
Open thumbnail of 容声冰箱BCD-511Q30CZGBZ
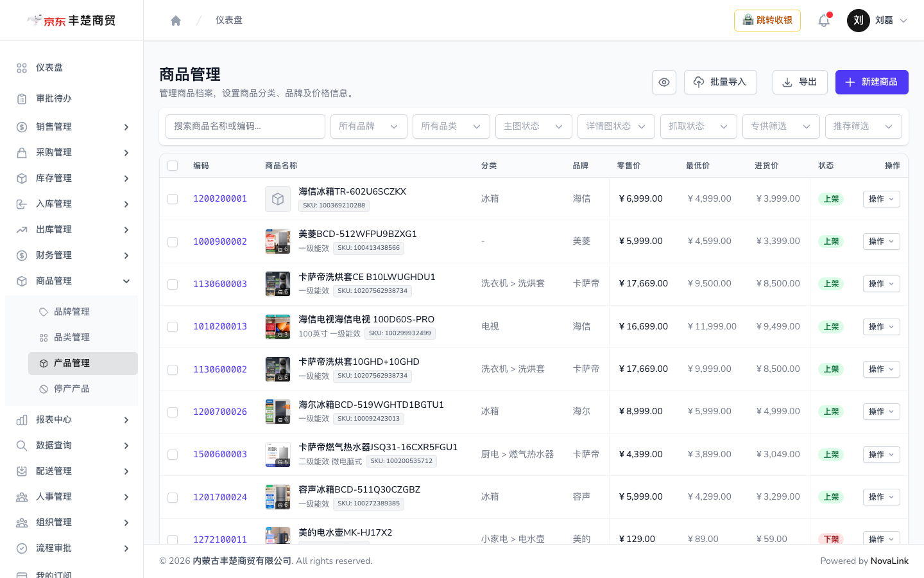pos(278,497)
